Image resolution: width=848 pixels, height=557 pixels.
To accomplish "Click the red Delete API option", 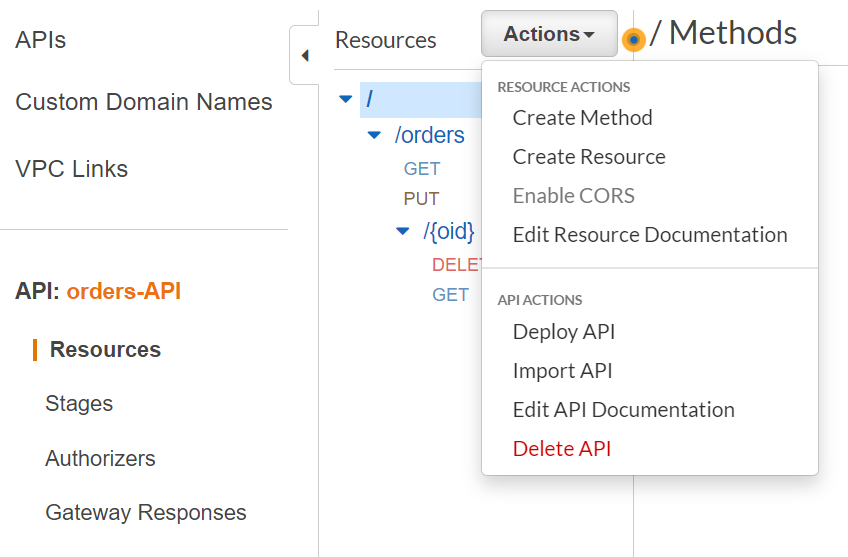I will tap(561, 449).
